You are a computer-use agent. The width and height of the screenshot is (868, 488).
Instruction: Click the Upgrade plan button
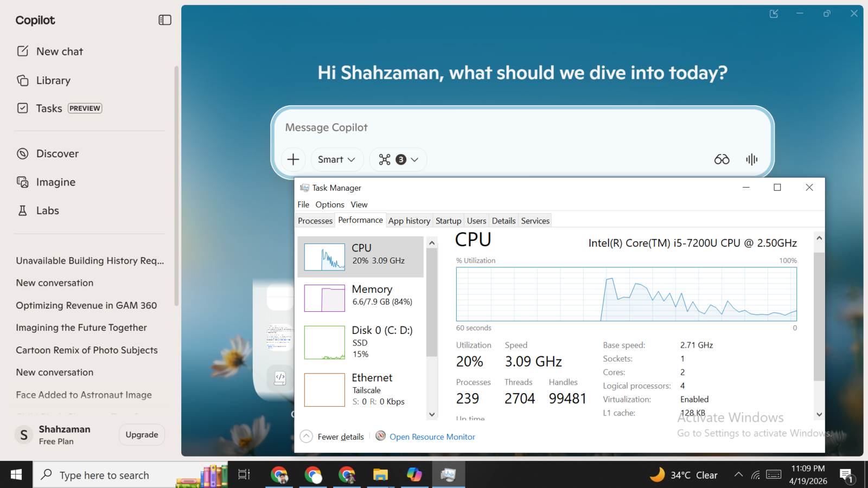142,435
